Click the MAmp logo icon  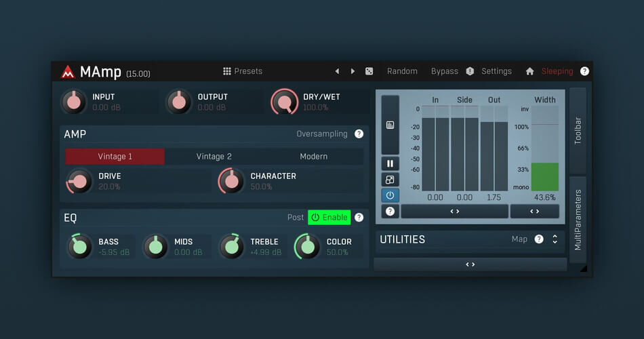pos(67,72)
